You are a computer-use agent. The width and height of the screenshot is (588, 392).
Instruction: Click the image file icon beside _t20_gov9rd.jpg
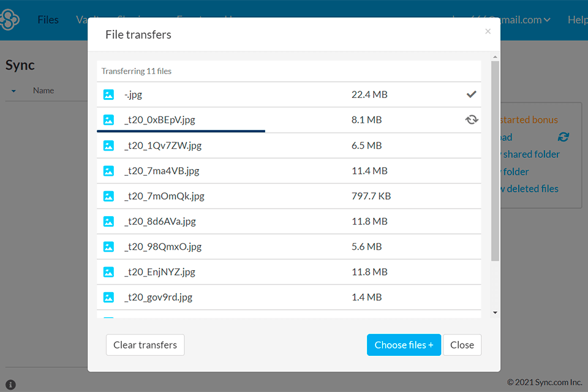108,297
